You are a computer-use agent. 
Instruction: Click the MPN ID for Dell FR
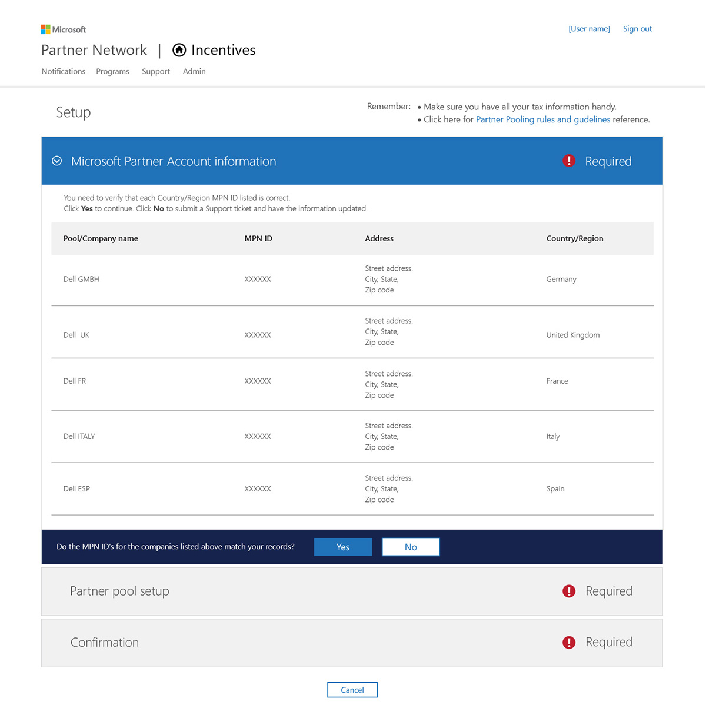(x=258, y=381)
